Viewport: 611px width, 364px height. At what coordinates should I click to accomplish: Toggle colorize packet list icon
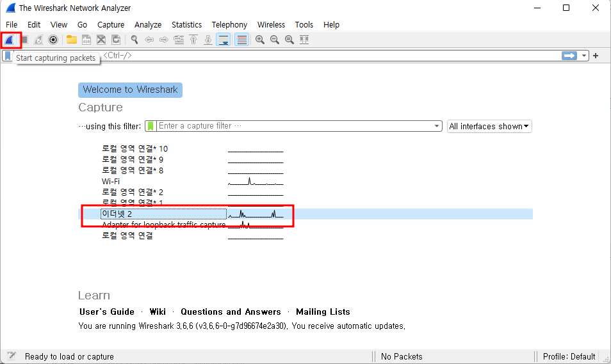coord(242,40)
